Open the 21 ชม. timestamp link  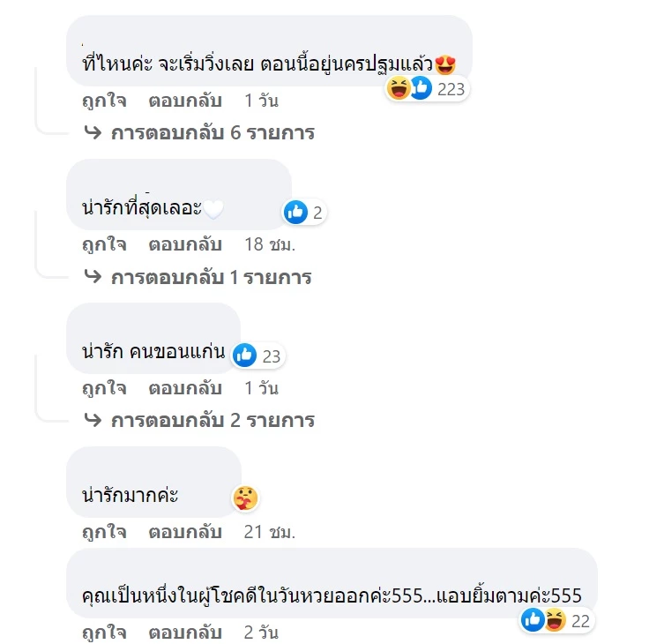[269, 532]
